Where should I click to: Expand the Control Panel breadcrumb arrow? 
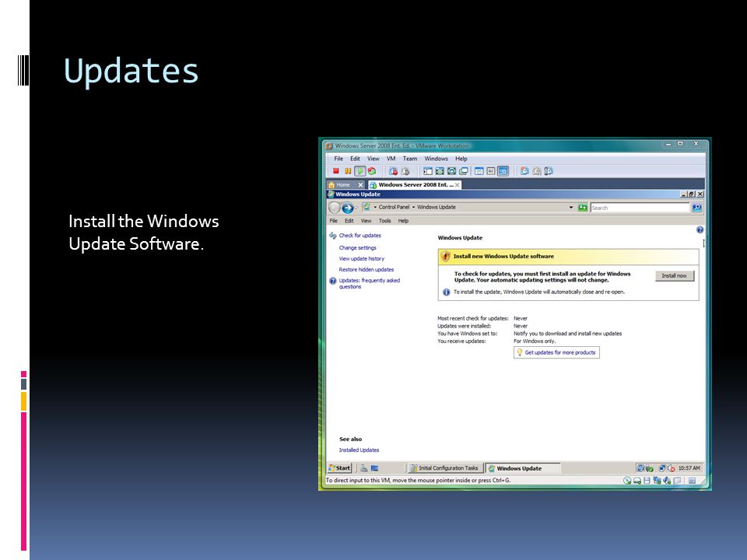(x=375, y=207)
